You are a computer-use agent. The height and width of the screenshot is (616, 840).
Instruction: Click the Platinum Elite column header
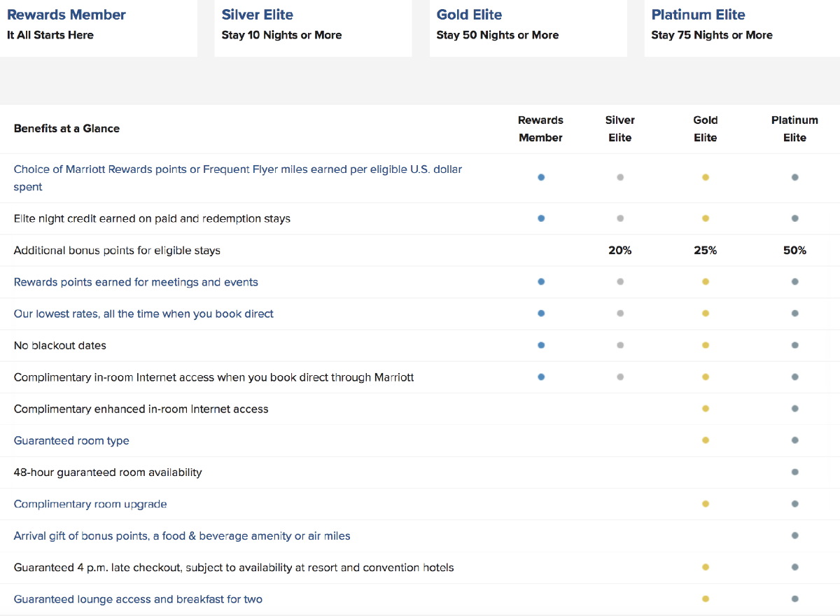[x=794, y=129]
